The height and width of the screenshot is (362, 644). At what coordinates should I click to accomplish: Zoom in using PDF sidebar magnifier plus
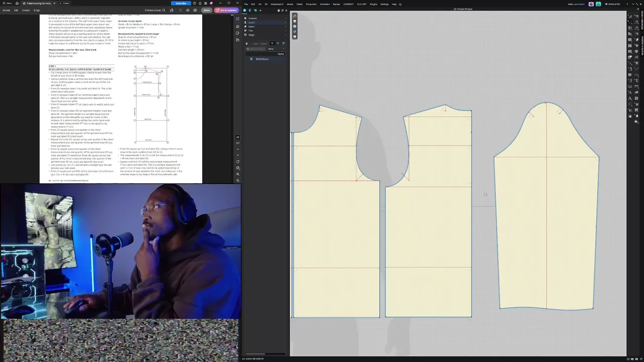(x=237, y=174)
